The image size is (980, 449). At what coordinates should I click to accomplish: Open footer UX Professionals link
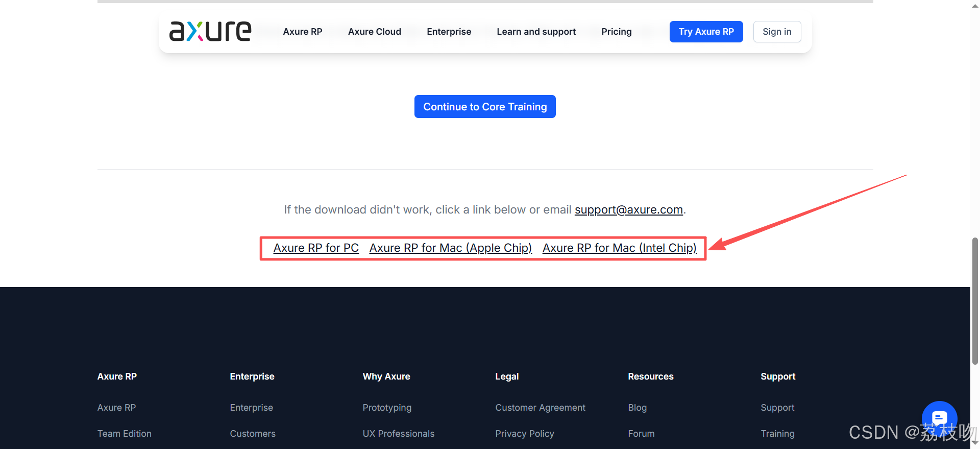click(x=399, y=434)
